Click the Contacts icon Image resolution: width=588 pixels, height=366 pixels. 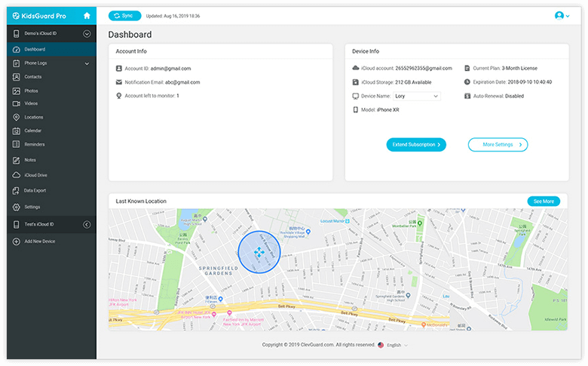[16, 77]
